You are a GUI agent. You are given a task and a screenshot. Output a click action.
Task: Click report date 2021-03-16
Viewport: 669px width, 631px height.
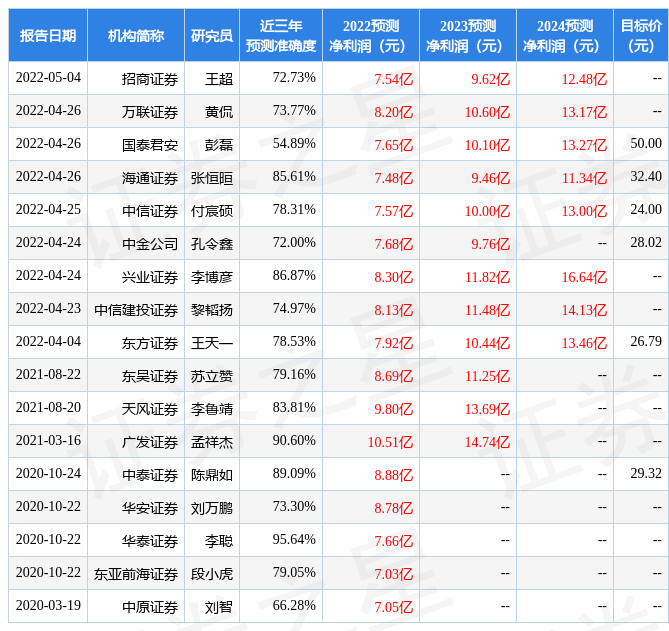point(48,440)
